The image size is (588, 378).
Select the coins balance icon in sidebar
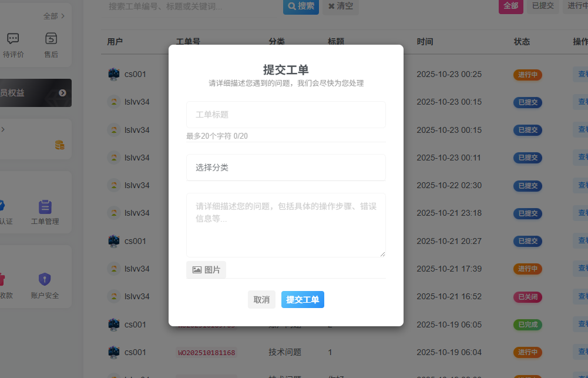[x=59, y=143]
